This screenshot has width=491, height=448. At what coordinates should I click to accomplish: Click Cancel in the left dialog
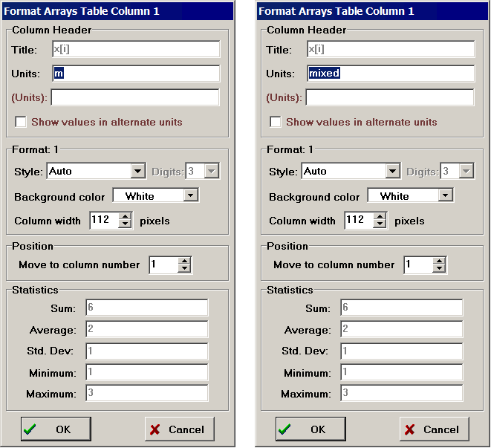179,429
